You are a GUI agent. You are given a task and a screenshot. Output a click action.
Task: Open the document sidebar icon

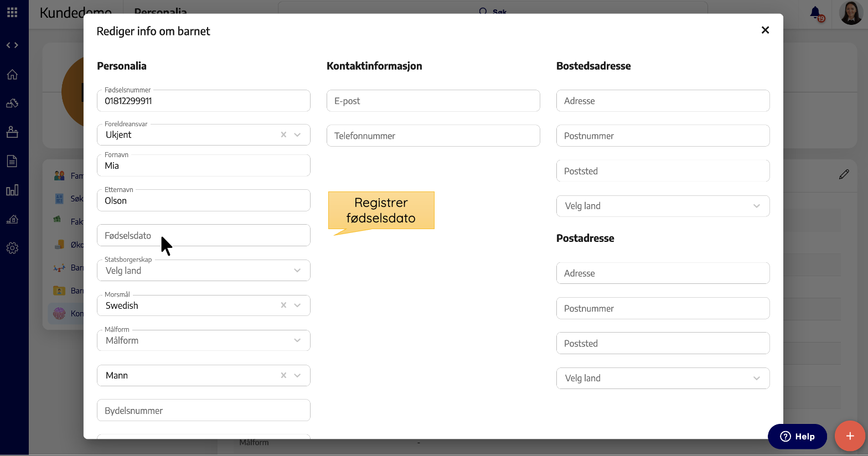click(x=12, y=161)
